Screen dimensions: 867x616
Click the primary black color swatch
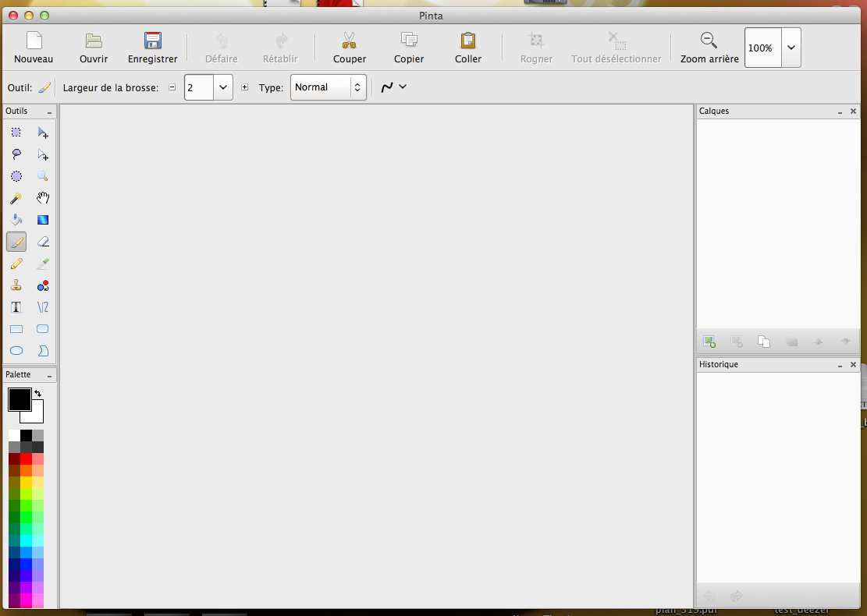20,399
